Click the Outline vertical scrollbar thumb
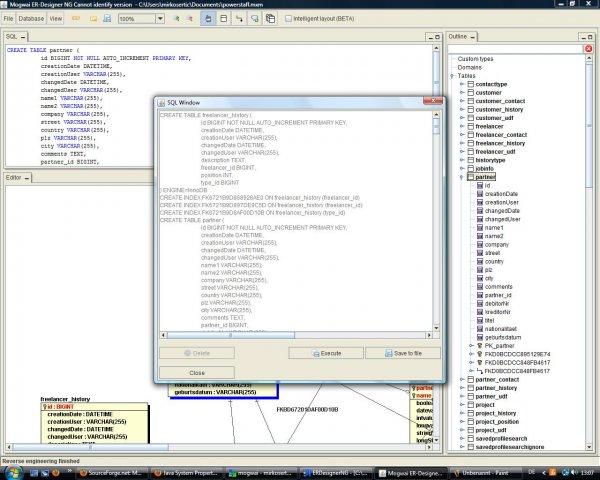Viewport: 600px width, 480px height. pyautogui.click(x=589, y=126)
